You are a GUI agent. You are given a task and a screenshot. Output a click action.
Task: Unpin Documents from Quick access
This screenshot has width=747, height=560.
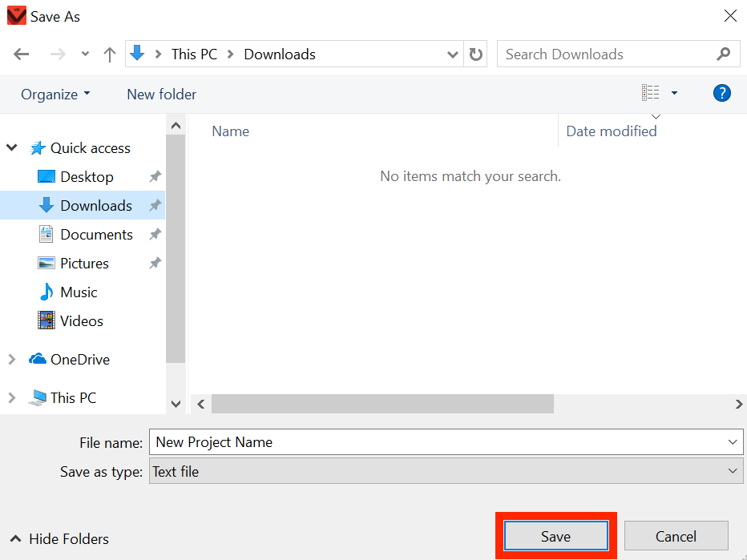coord(153,234)
